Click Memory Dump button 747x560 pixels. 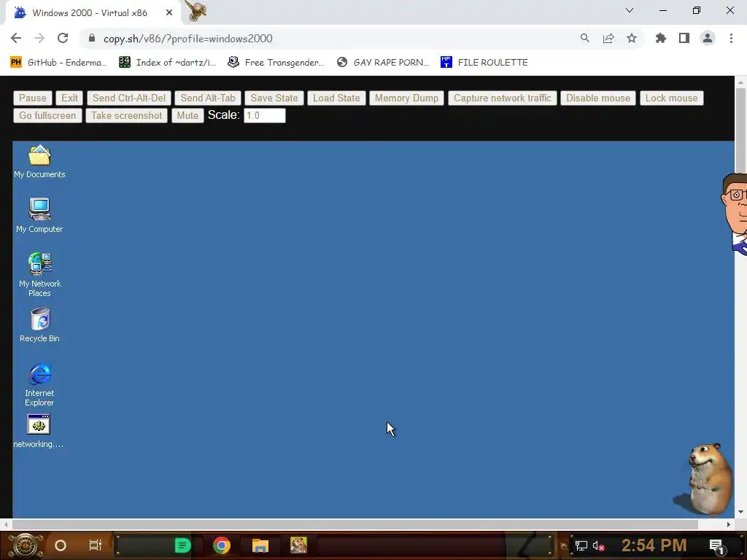406,98
